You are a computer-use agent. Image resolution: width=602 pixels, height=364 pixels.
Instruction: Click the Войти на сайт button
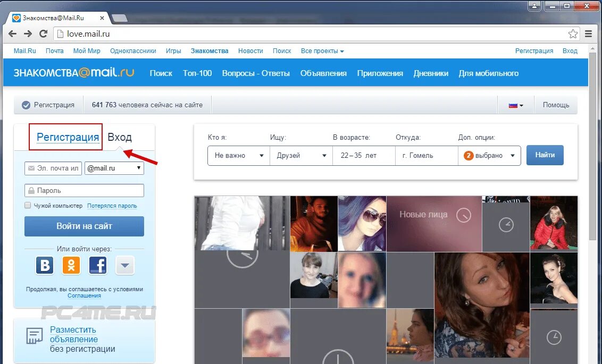click(x=84, y=226)
